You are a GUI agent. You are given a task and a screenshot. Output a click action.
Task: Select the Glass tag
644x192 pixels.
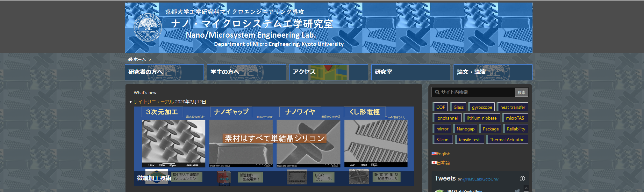[x=458, y=107]
